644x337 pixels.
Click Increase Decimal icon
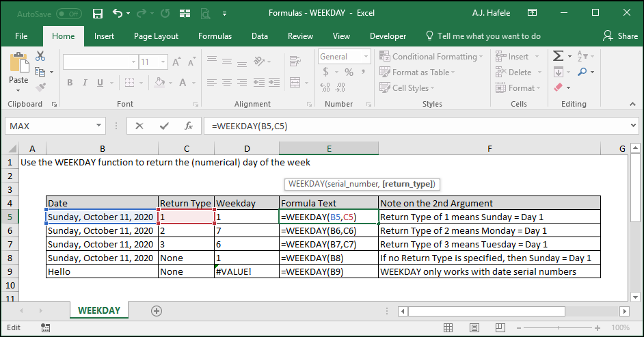coord(325,87)
